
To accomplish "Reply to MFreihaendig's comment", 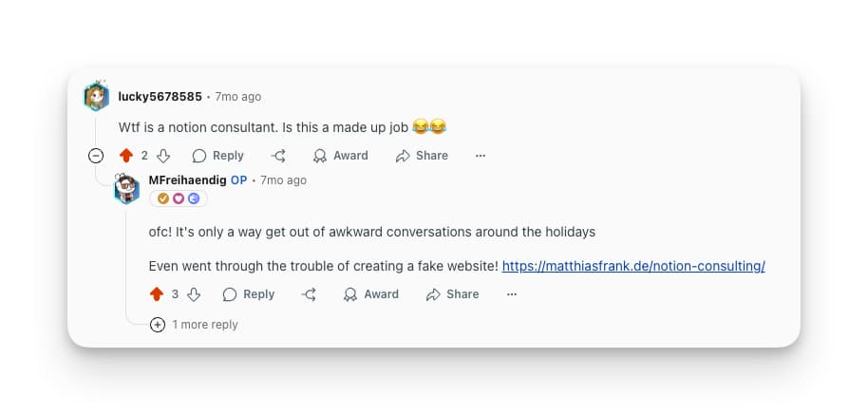I will [x=249, y=294].
